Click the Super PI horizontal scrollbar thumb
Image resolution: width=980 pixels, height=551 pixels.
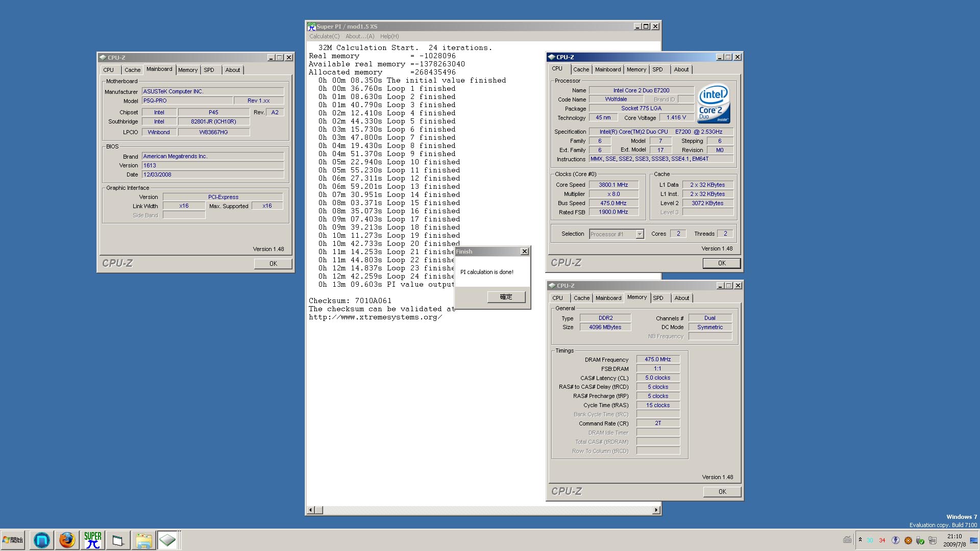click(319, 510)
